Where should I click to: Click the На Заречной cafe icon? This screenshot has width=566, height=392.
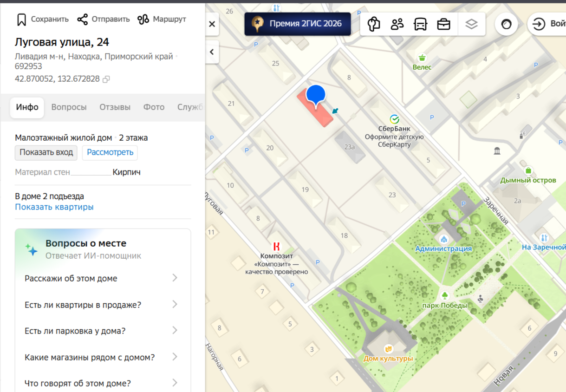coord(544,238)
